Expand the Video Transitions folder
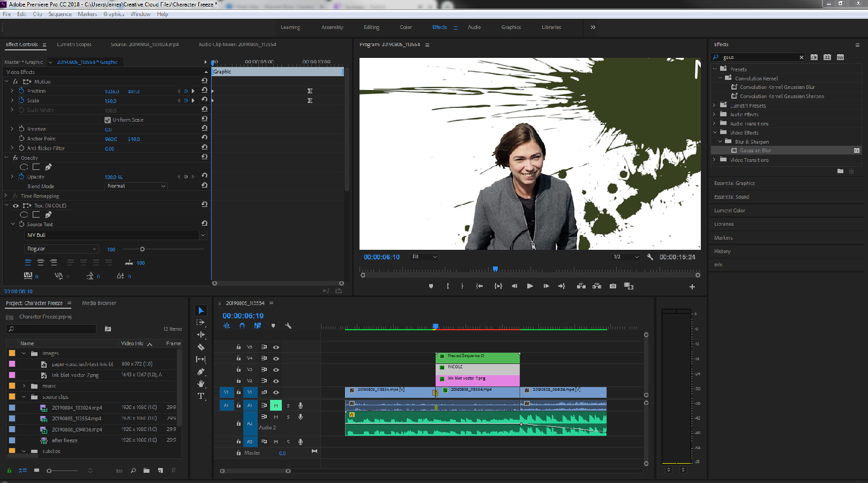The height and width of the screenshot is (483, 868). (714, 160)
